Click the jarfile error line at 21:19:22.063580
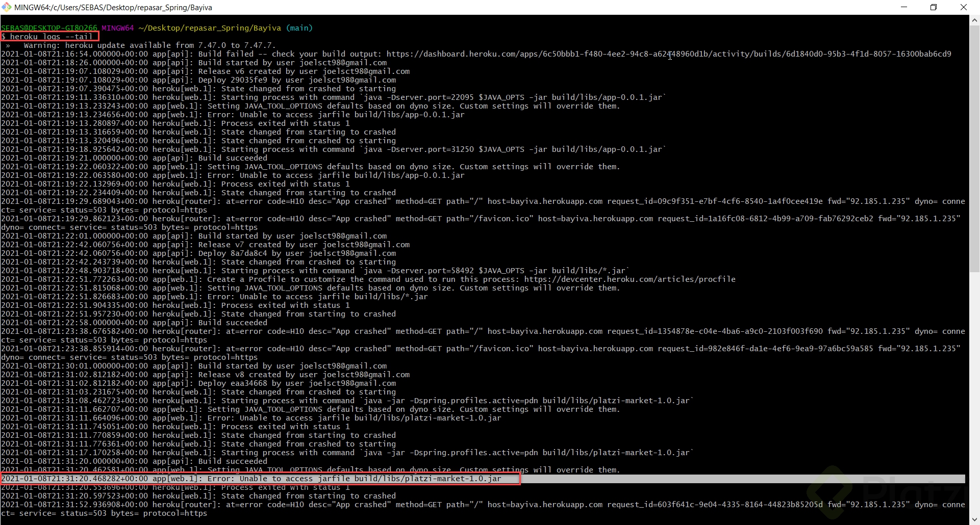The height and width of the screenshot is (525, 980). pyautogui.click(x=233, y=175)
